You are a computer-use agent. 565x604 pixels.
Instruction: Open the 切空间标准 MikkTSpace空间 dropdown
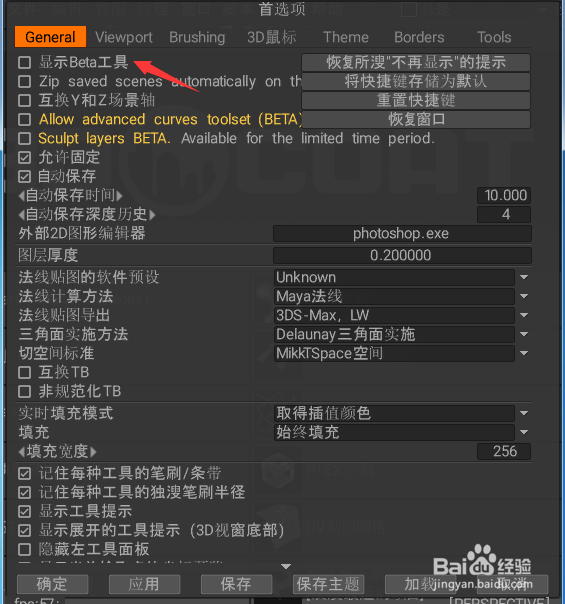point(402,353)
